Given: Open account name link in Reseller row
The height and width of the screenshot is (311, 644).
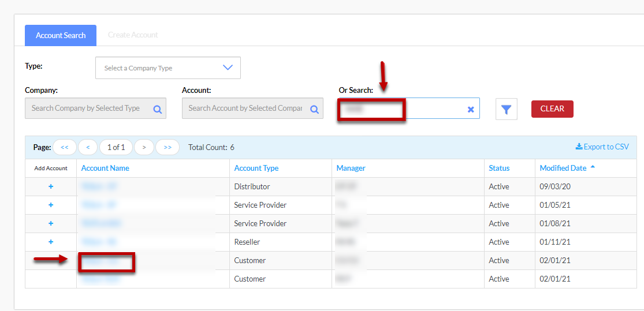Looking at the screenshot, I should coord(99,242).
